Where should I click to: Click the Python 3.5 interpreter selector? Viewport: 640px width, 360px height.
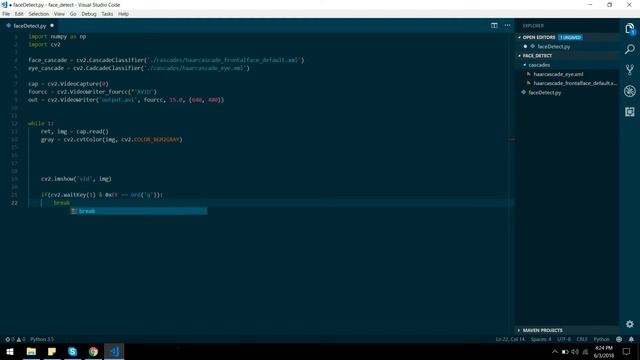[x=42, y=339]
